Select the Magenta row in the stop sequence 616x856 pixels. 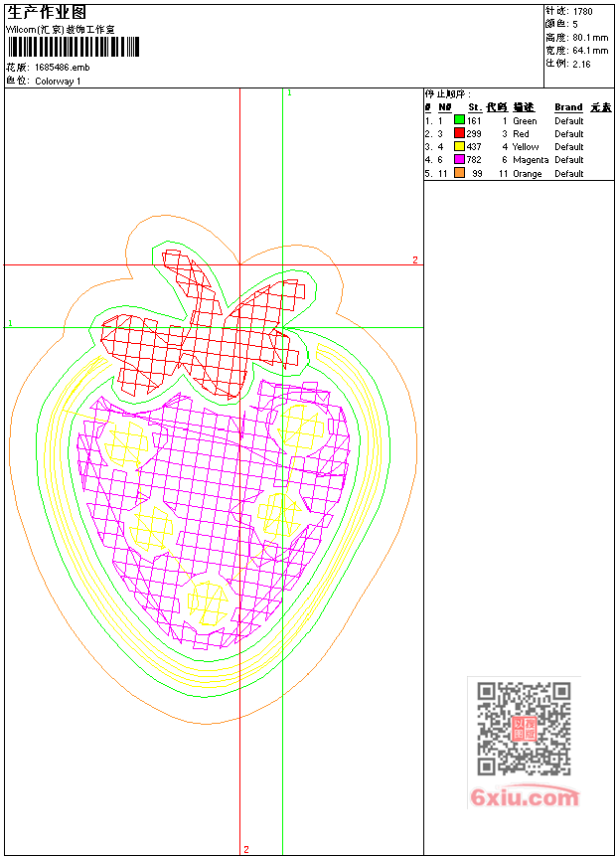(x=519, y=160)
